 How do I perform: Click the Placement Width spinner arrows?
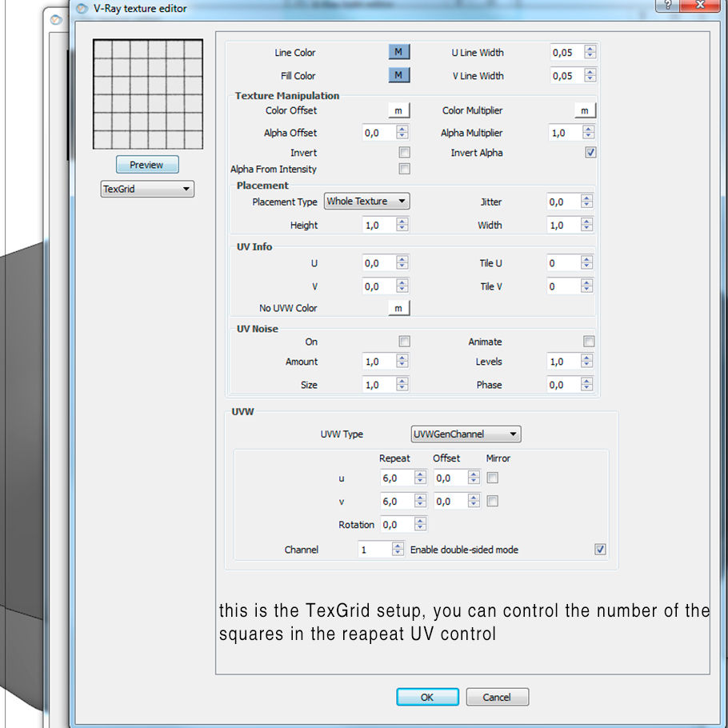[587, 225]
